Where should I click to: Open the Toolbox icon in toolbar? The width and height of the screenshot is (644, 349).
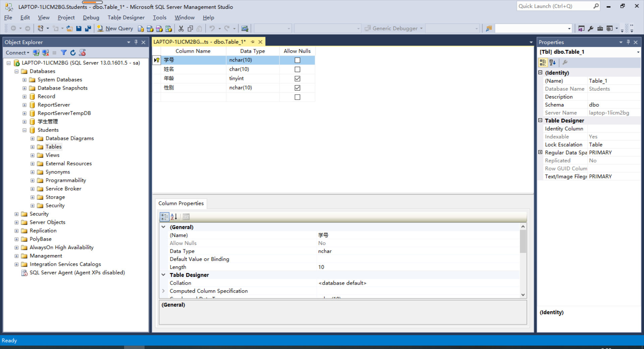(600, 29)
